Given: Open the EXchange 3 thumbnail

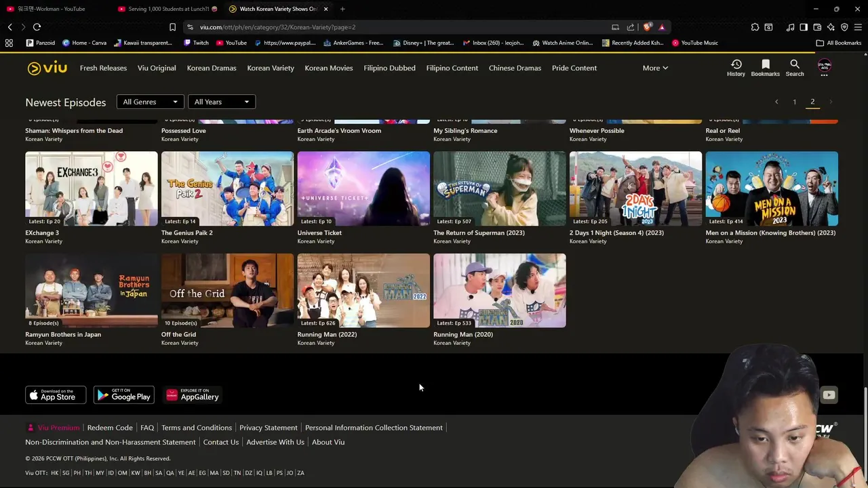Looking at the screenshot, I should coord(92,188).
